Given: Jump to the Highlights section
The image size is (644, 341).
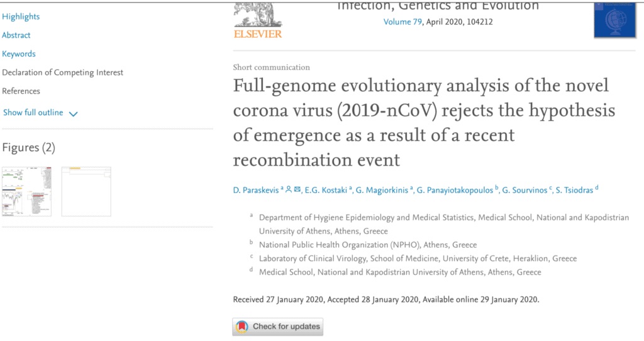Looking at the screenshot, I should (21, 16).
